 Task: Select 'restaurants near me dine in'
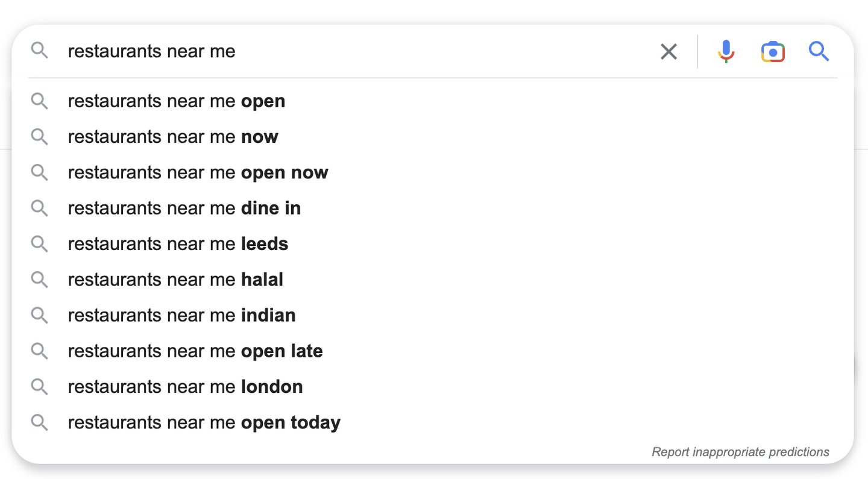pos(184,208)
